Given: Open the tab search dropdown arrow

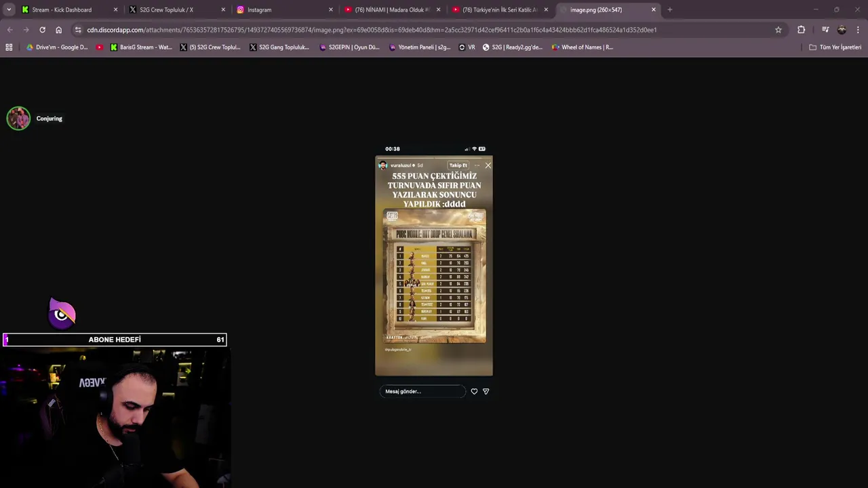Looking at the screenshot, I should (9, 9).
